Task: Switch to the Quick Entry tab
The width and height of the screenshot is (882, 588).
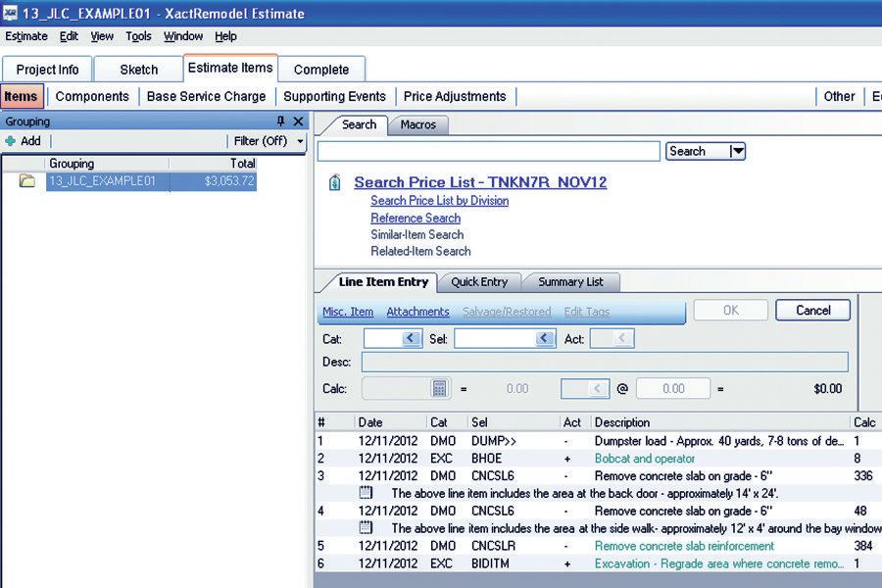Action: click(479, 282)
